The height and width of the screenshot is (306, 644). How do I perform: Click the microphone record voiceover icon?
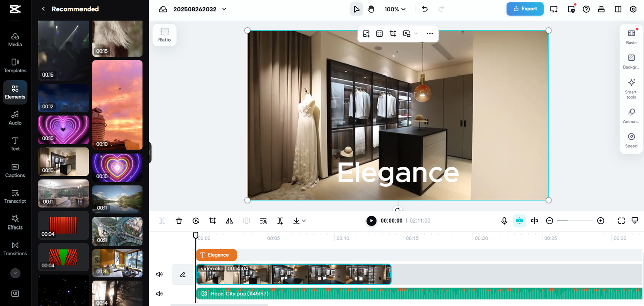coord(504,221)
